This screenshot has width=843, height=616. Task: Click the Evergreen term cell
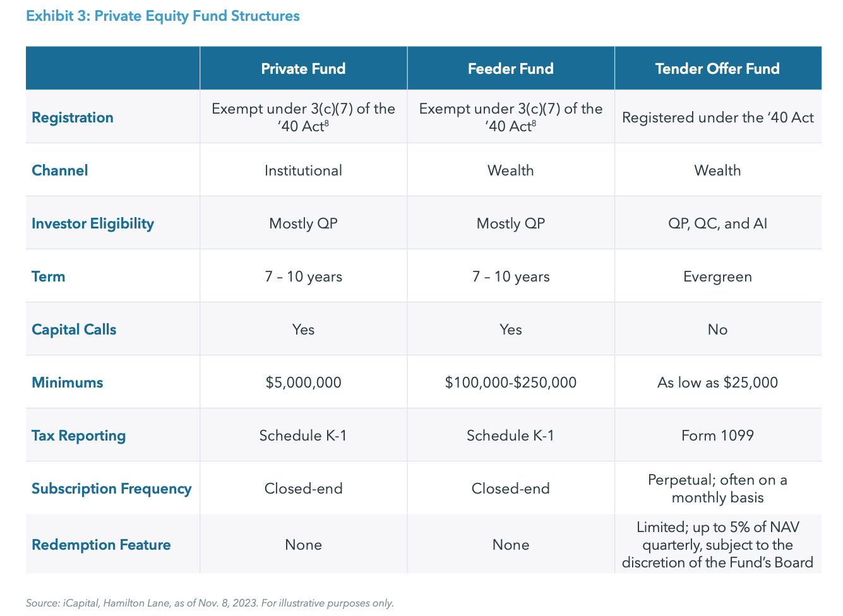[717, 276]
